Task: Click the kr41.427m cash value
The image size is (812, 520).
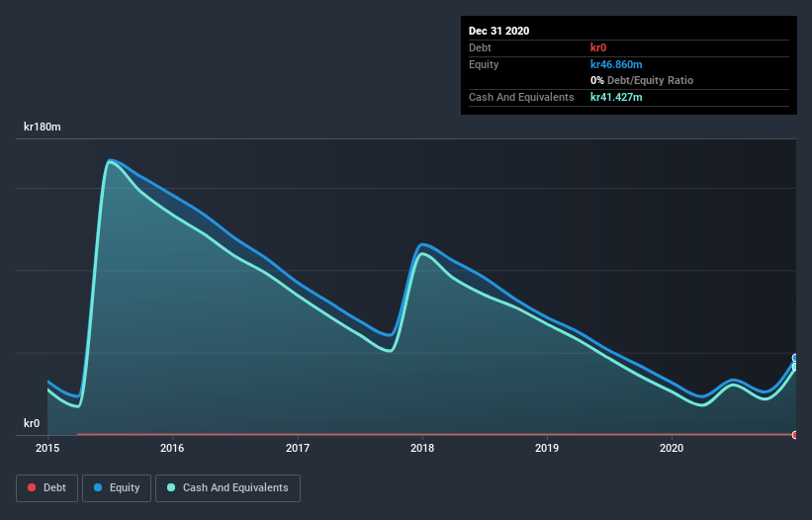Action: tap(616, 97)
